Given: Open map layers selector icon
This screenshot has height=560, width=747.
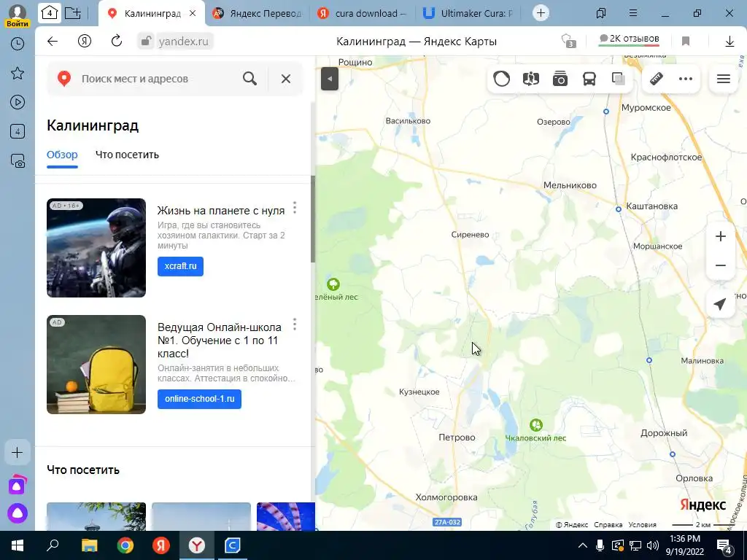Looking at the screenshot, I should [x=619, y=79].
